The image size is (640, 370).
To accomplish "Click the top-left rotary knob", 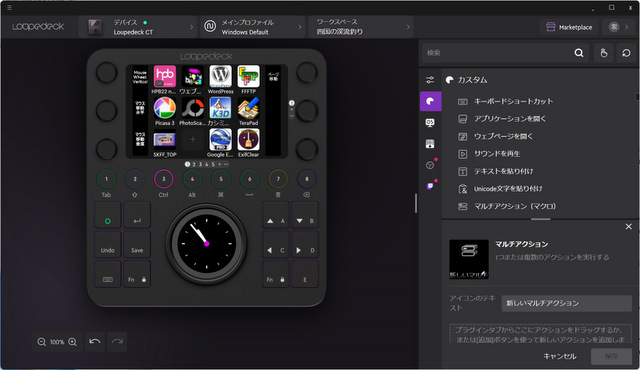I will click(x=107, y=72).
